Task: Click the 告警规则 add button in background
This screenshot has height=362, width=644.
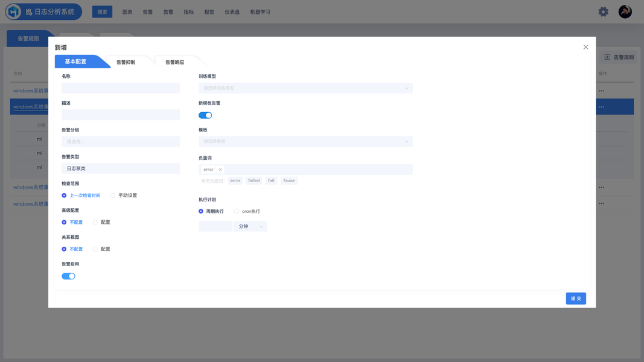Action: tap(619, 57)
